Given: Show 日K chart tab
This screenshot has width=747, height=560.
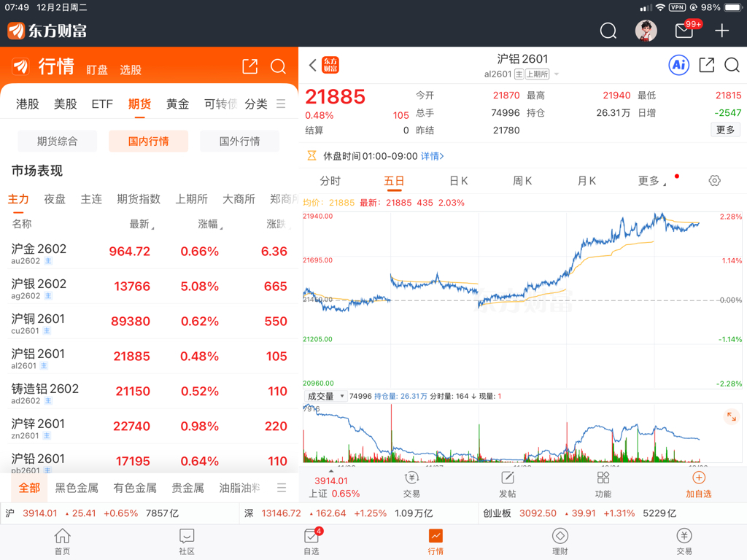Looking at the screenshot, I should point(459,181).
